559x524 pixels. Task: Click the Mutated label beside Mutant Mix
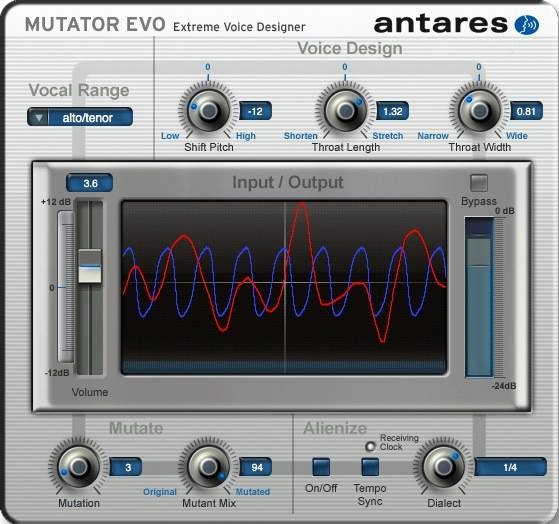[x=253, y=492]
